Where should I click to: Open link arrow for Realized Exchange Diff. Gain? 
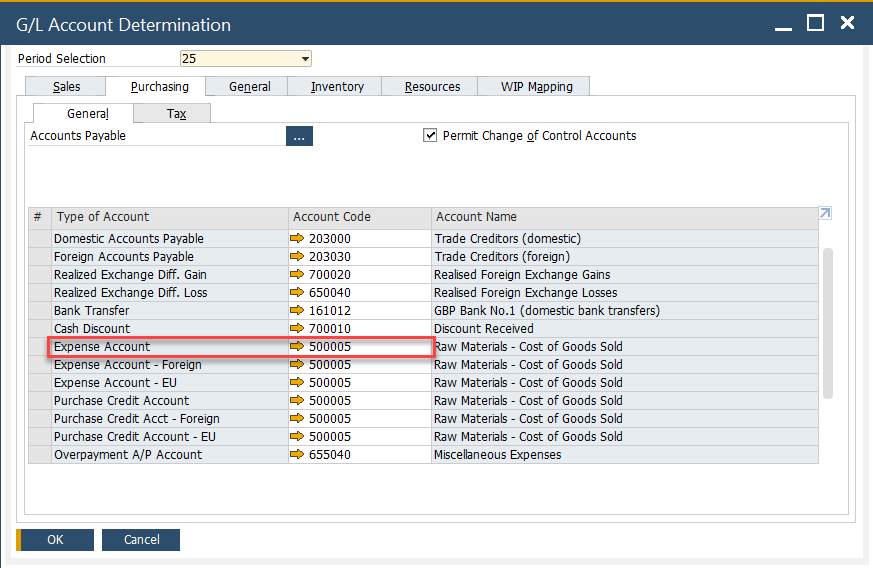coord(297,275)
